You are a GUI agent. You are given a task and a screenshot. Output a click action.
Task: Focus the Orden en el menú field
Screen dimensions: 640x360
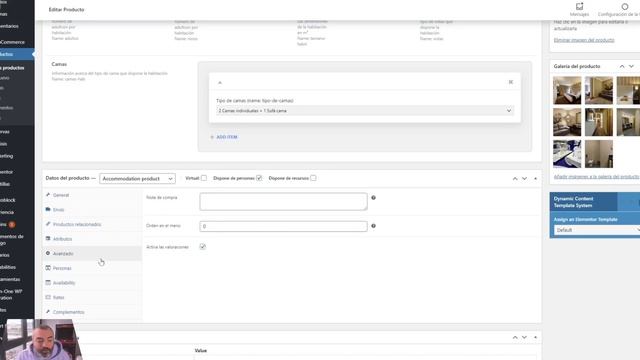point(283,226)
